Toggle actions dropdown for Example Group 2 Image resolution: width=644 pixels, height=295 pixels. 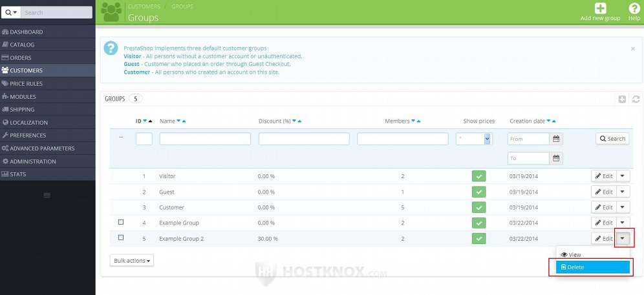(x=623, y=238)
